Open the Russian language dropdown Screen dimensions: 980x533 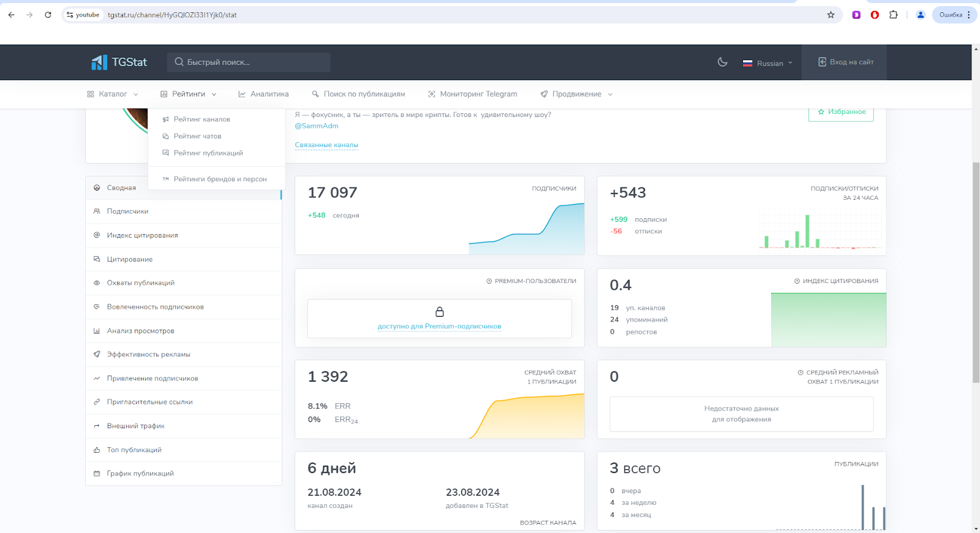click(x=767, y=63)
